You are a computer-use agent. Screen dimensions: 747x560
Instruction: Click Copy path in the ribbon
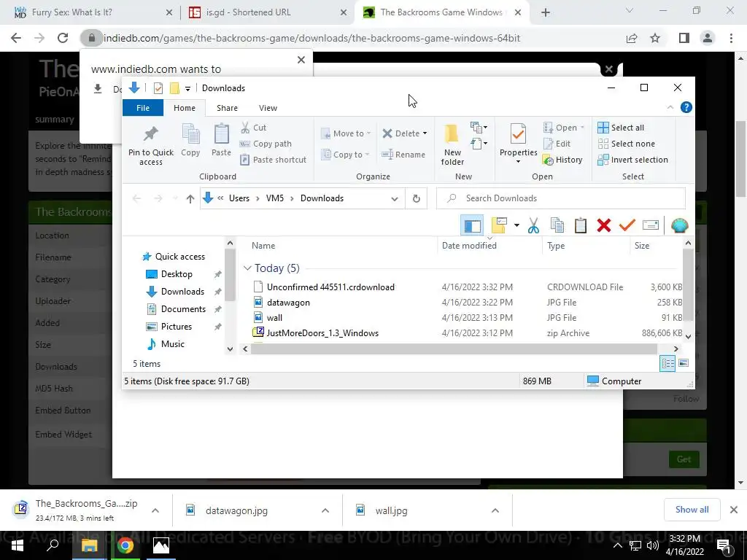pos(266,144)
